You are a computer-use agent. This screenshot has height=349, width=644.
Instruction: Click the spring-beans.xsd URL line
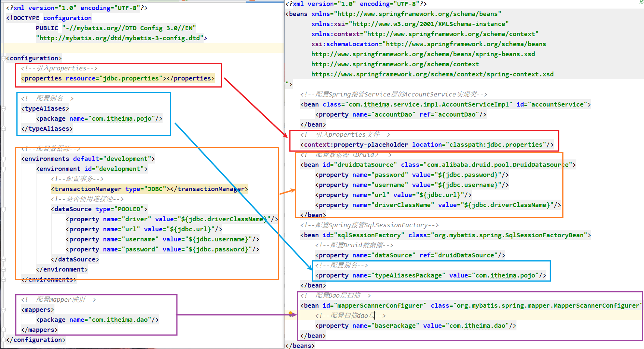423,54
